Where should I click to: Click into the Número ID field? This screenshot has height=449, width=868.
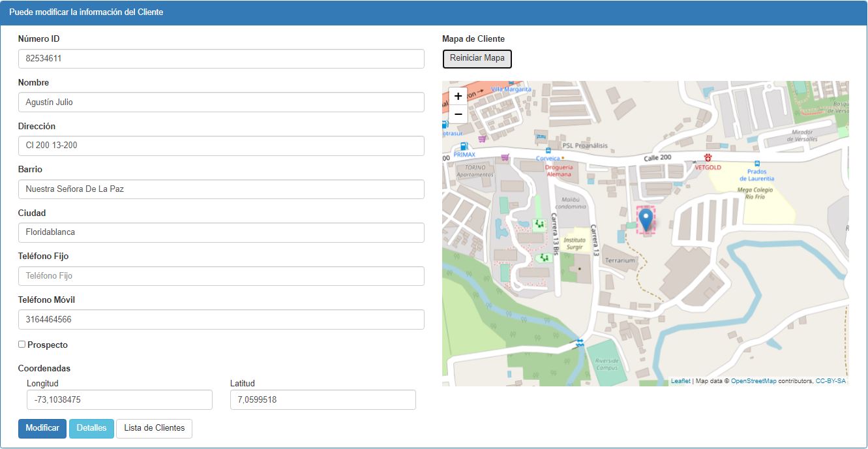click(221, 59)
